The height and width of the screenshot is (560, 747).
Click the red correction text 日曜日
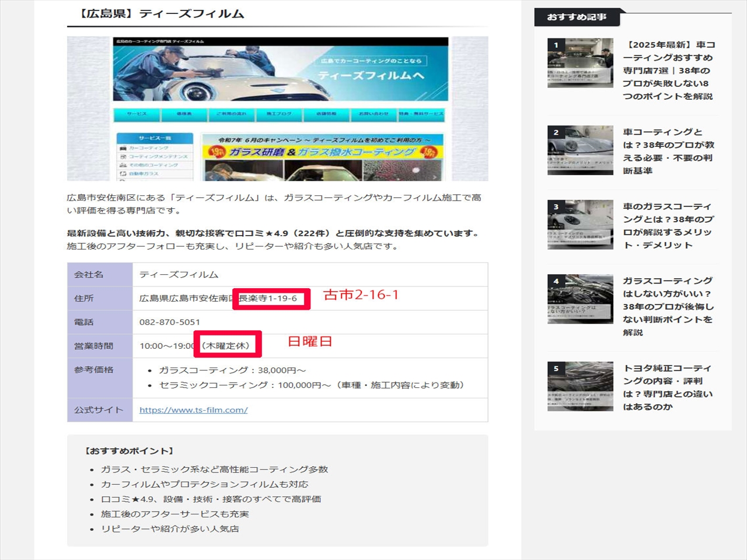tap(309, 342)
